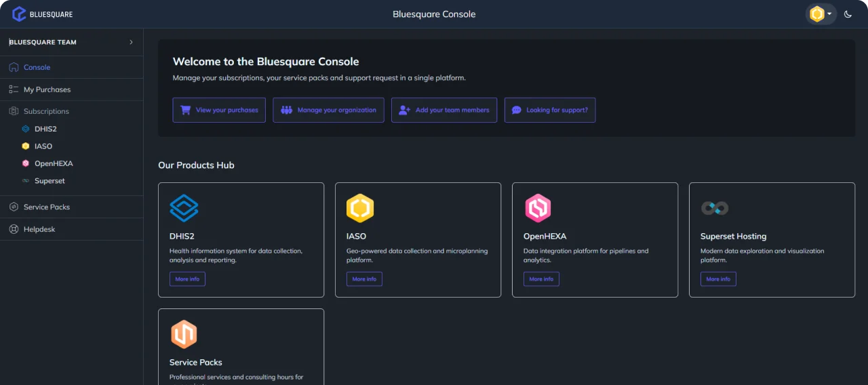
Task: Toggle dark mode with moon icon
Action: 848,14
